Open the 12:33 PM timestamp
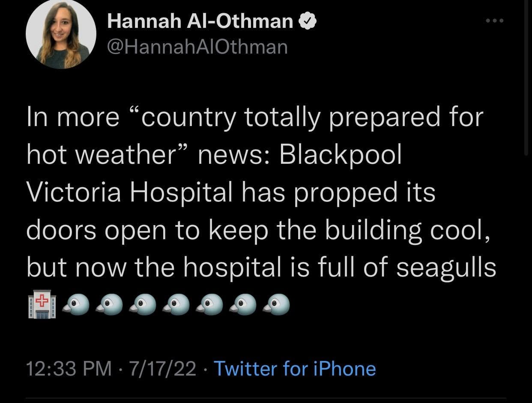This screenshot has width=532, height=403. (x=69, y=369)
